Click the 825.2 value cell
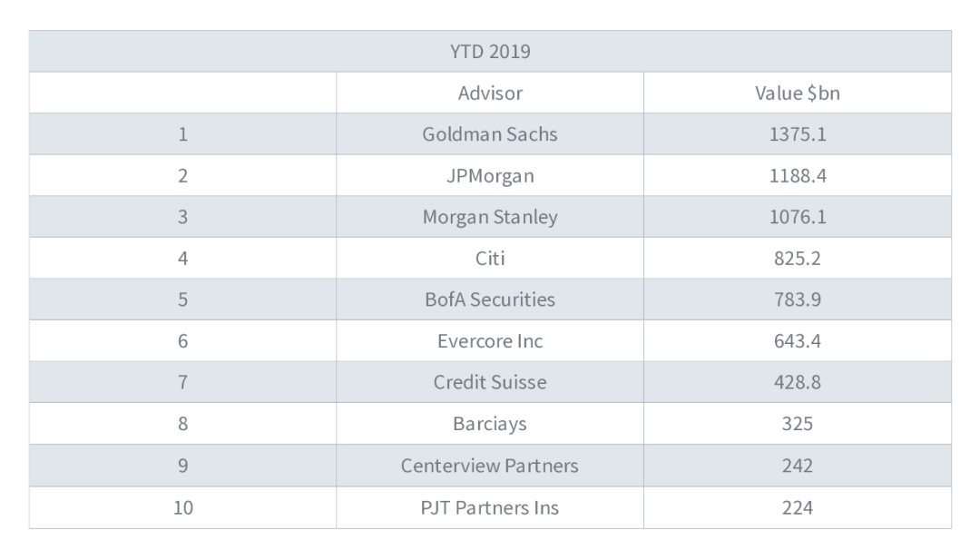This screenshot has height=550, width=980. pyautogui.click(x=797, y=259)
